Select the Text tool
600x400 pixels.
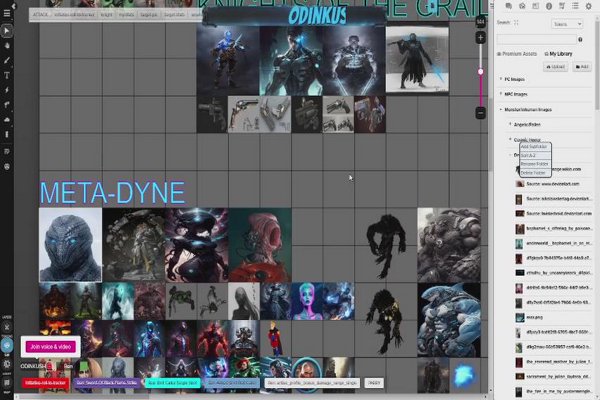coord(7,75)
